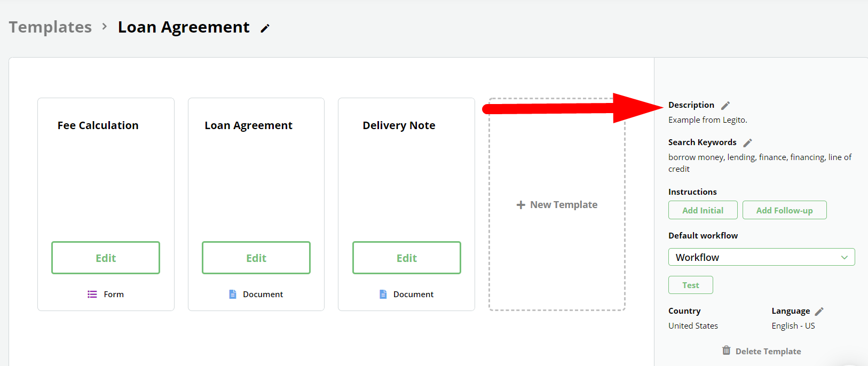868x366 pixels.
Task: Click the 'United States' country value
Action: 693,326
